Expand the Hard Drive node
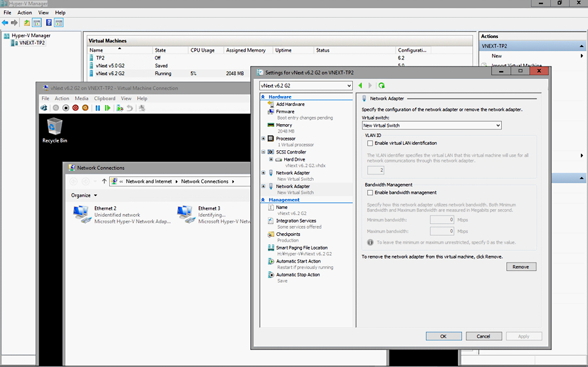 coord(271,160)
